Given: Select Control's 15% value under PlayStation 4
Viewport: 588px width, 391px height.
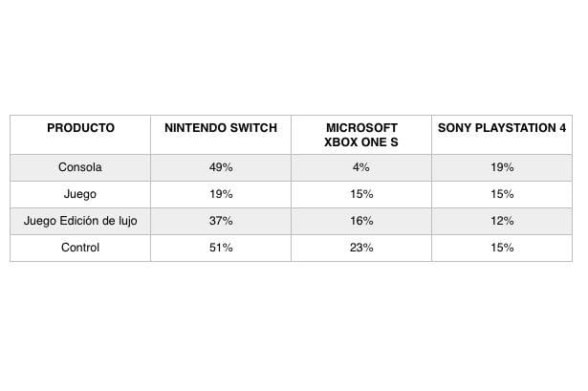Looking at the screenshot, I should coord(502,248).
